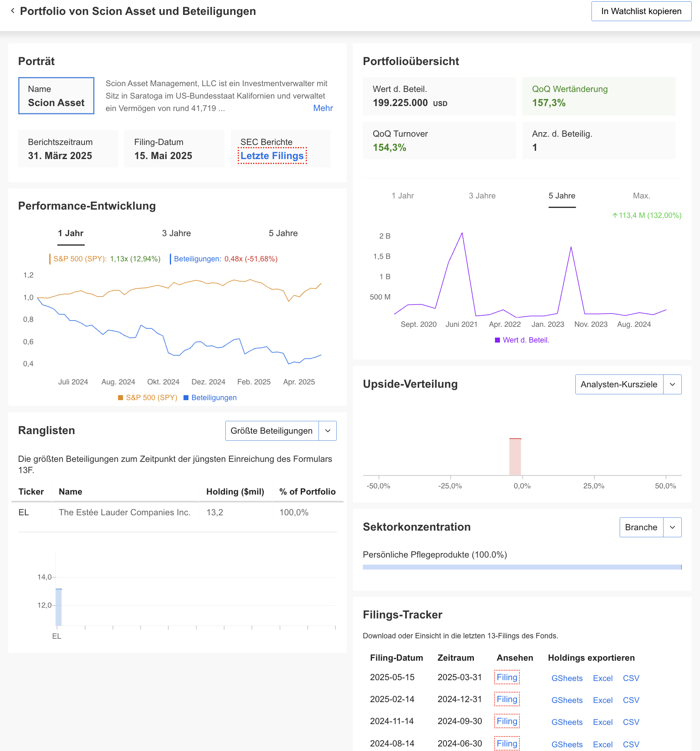Toggle Beteiligungen legend series in performance chart
Viewport: 700px width, 751px height.
pyautogui.click(x=210, y=398)
